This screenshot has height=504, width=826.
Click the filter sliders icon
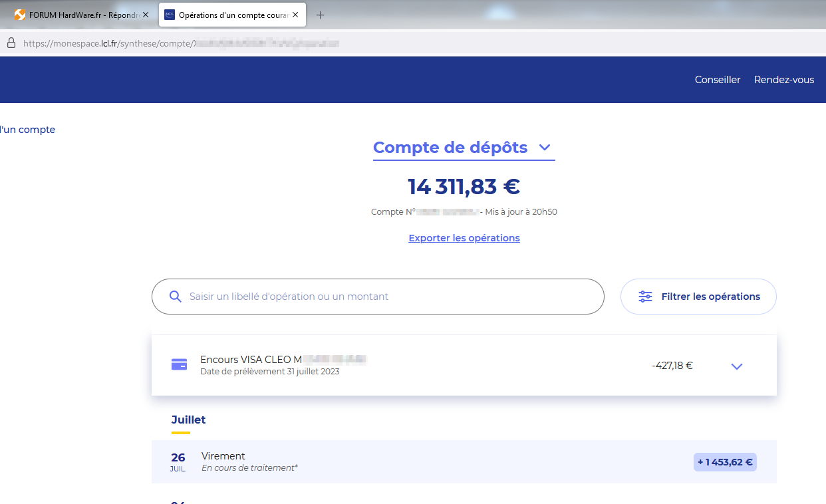pyautogui.click(x=645, y=297)
